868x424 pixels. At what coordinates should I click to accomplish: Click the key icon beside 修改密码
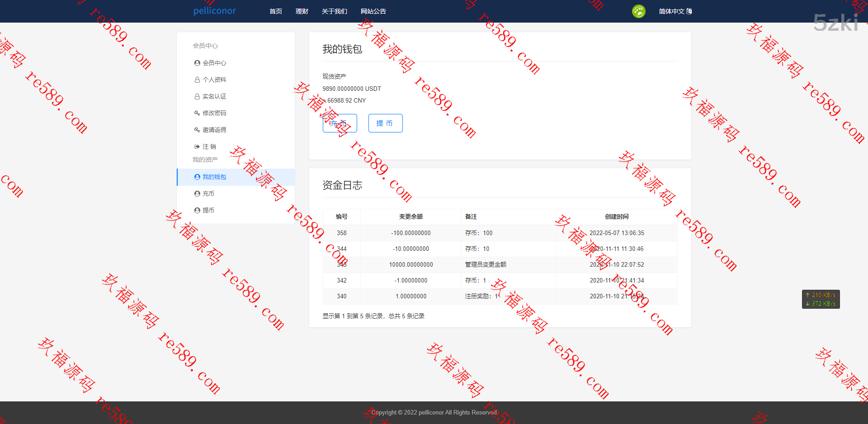tap(197, 113)
